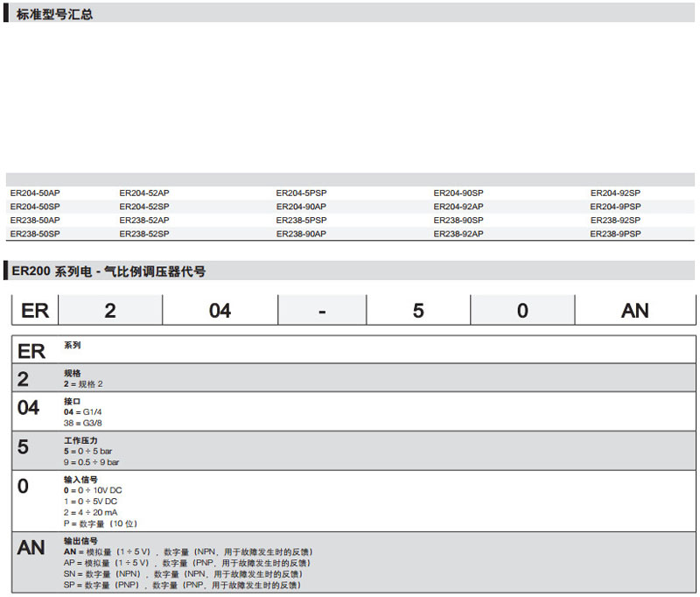Viewport: 700px width, 597px height.
Task: Click the AN box in the code example row
Action: pyautogui.click(x=634, y=311)
